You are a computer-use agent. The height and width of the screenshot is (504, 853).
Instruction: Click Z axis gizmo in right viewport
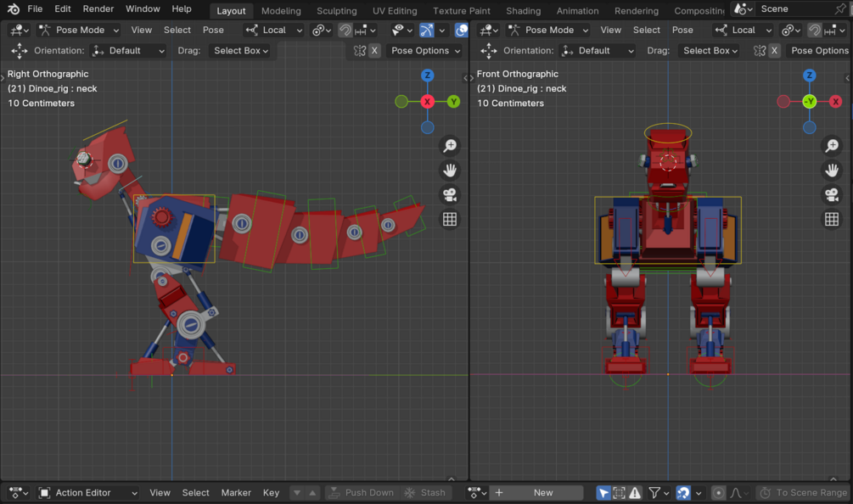click(x=810, y=75)
